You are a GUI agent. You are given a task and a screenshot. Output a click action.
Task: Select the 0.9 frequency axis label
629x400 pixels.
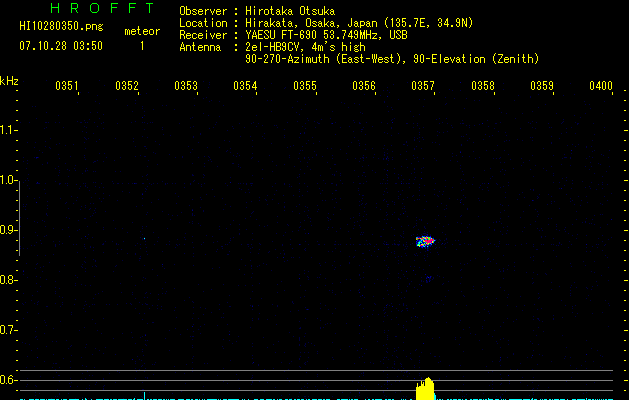click(x=8, y=230)
